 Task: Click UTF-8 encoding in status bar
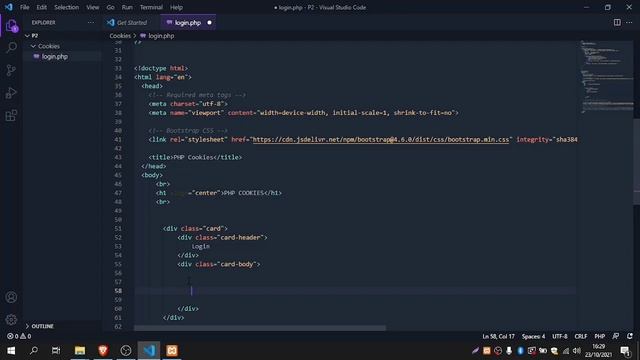560,336
